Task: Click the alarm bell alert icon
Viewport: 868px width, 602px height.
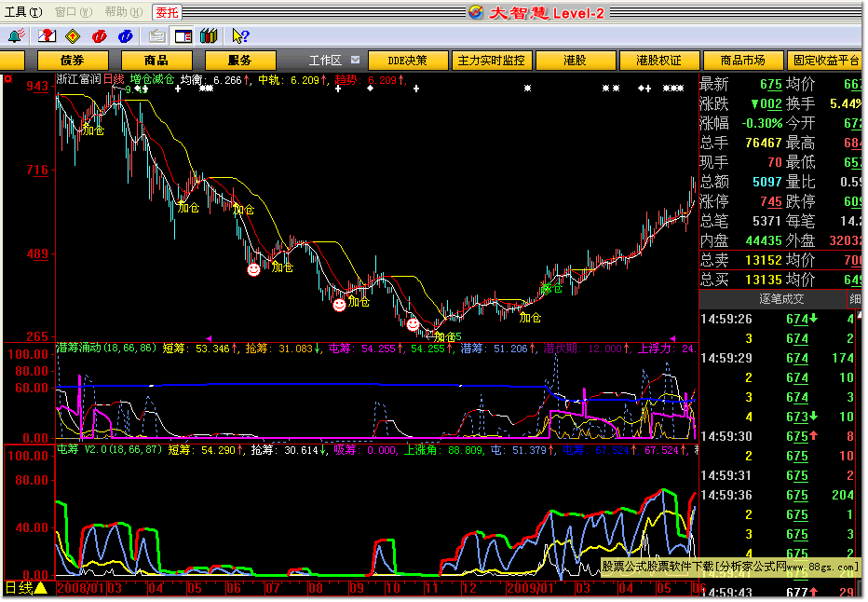Action: pyautogui.click(x=16, y=36)
